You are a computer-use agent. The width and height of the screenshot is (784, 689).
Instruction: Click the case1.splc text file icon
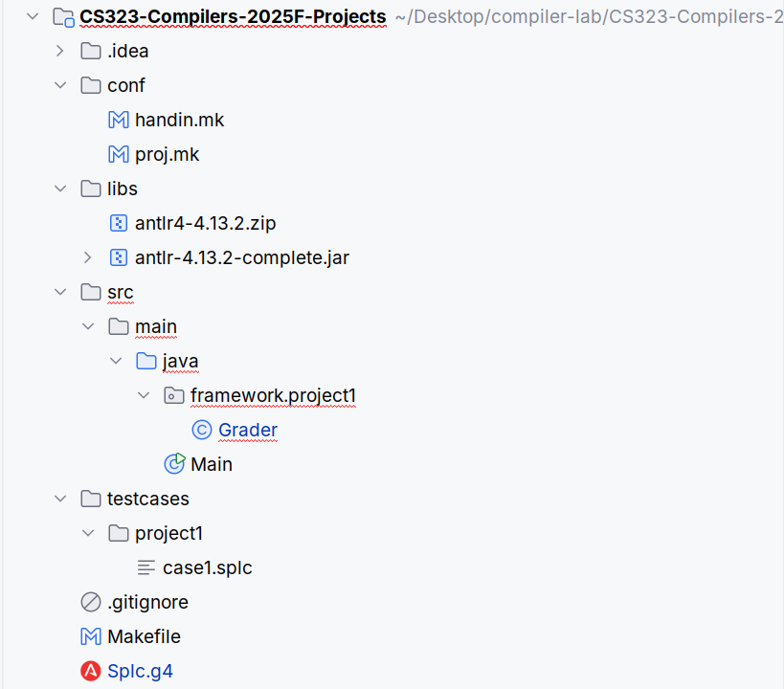[146, 567]
